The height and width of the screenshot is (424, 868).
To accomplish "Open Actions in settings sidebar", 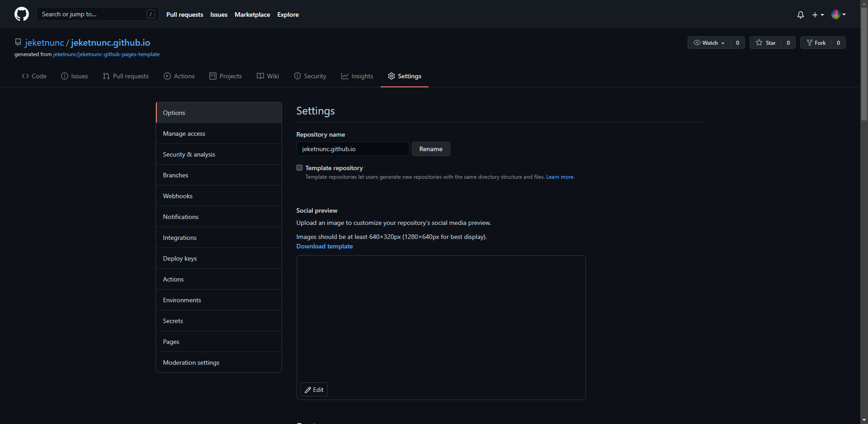I will point(219,279).
